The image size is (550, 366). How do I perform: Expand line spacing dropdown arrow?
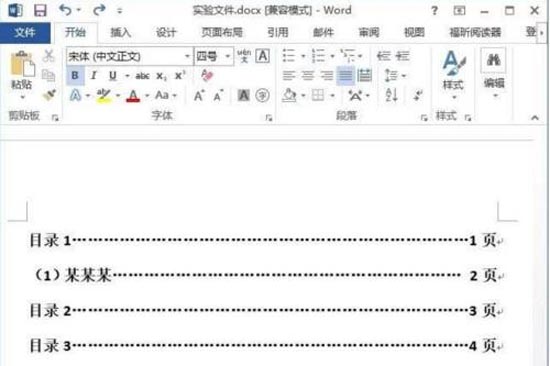pos(404,75)
